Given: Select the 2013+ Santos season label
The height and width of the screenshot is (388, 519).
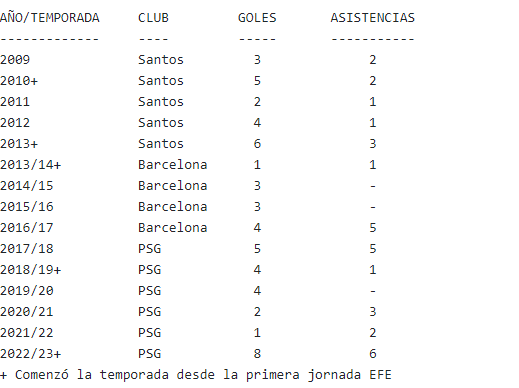Looking at the screenshot, I should [19, 144].
